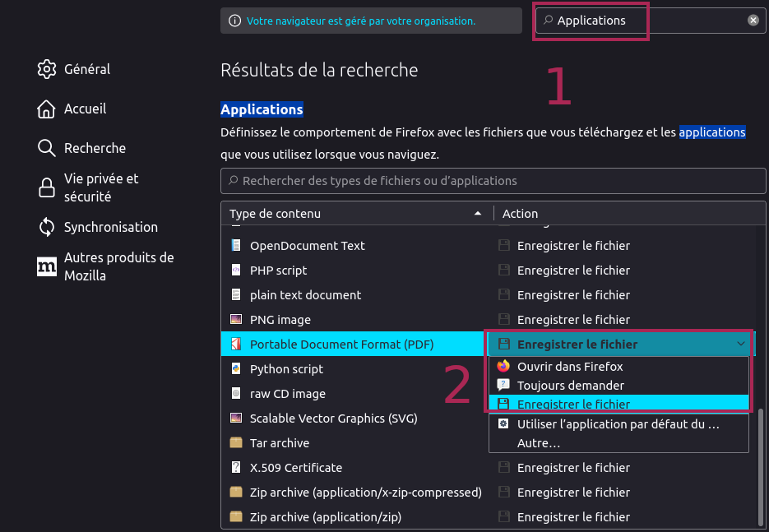Click save icon in OpenDocument Text action

503,245
